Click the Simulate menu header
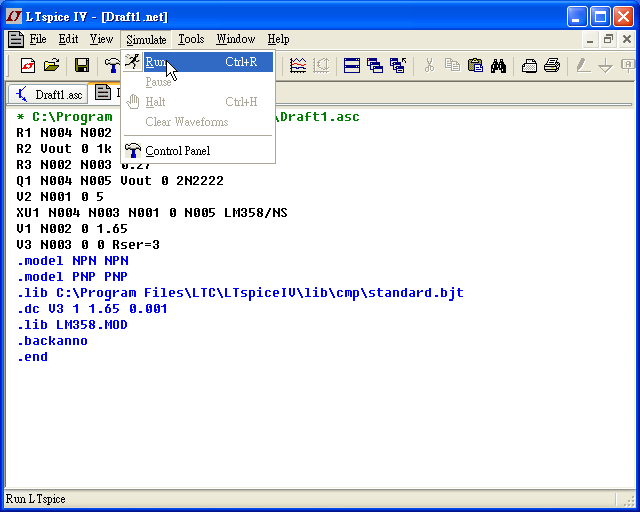The image size is (640, 512). click(x=146, y=40)
